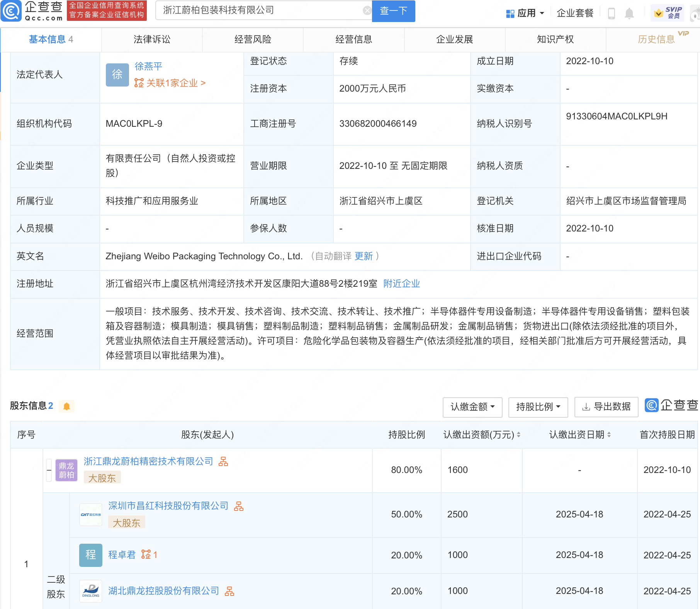The image size is (700, 609).
Task: Open the 应用 dropdown menu
Action: tap(525, 13)
